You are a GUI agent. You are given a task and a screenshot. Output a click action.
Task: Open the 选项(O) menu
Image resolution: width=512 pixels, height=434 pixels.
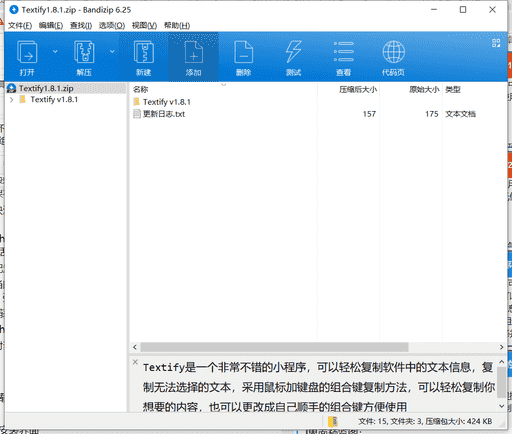tap(112, 25)
